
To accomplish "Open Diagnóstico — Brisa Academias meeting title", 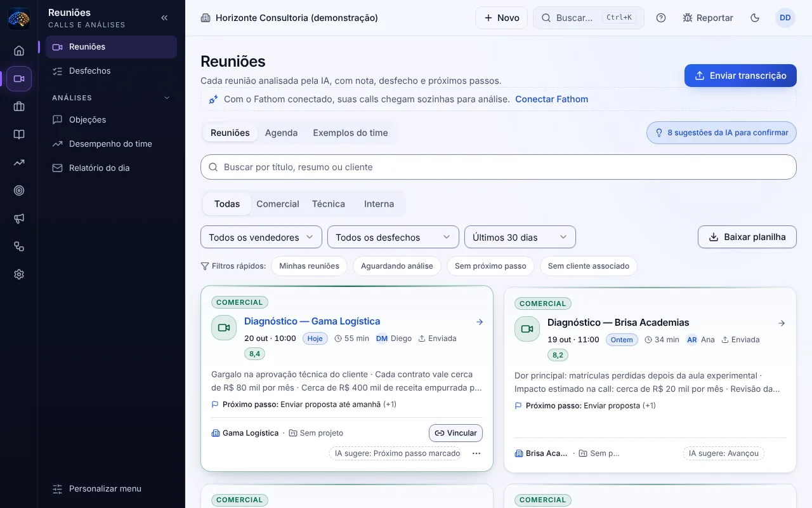I will (x=618, y=323).
